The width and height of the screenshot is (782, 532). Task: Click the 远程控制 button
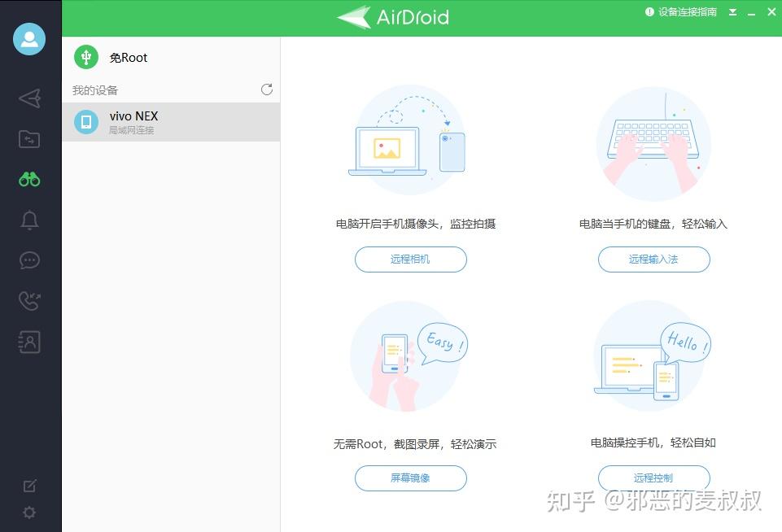(653, 478)
